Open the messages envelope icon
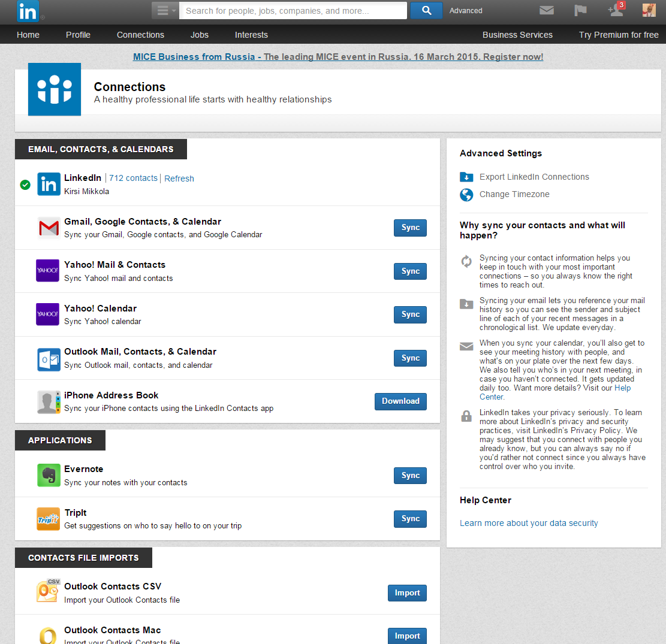 [547, 10]
